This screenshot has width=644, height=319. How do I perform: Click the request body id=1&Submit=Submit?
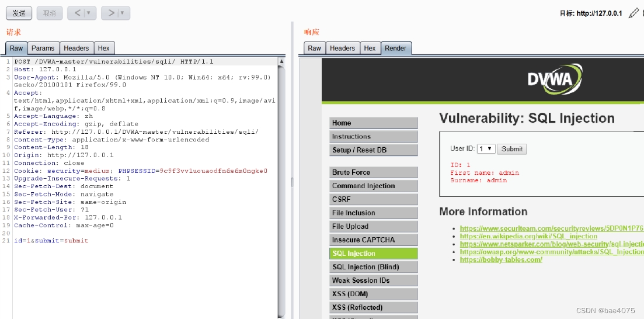pos(51,241)
